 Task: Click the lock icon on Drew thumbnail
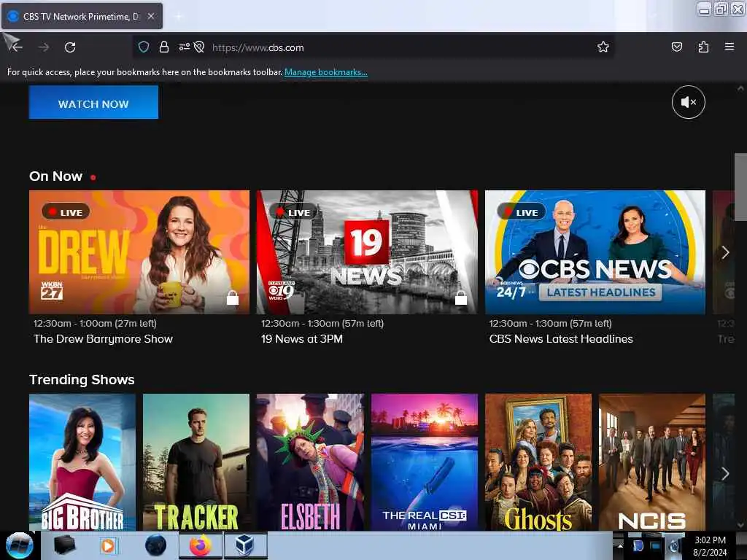pos(233,297)
